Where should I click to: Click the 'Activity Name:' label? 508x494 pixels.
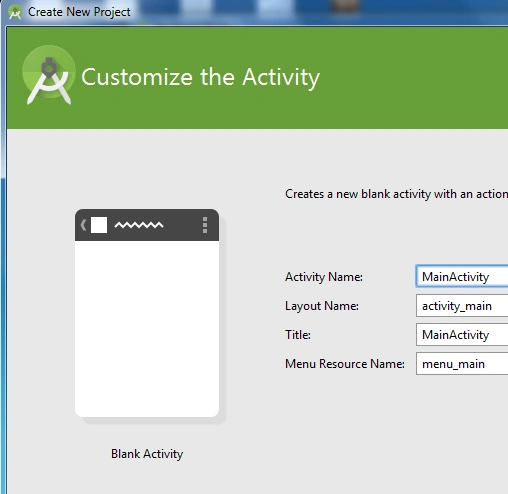pos(324,277)
